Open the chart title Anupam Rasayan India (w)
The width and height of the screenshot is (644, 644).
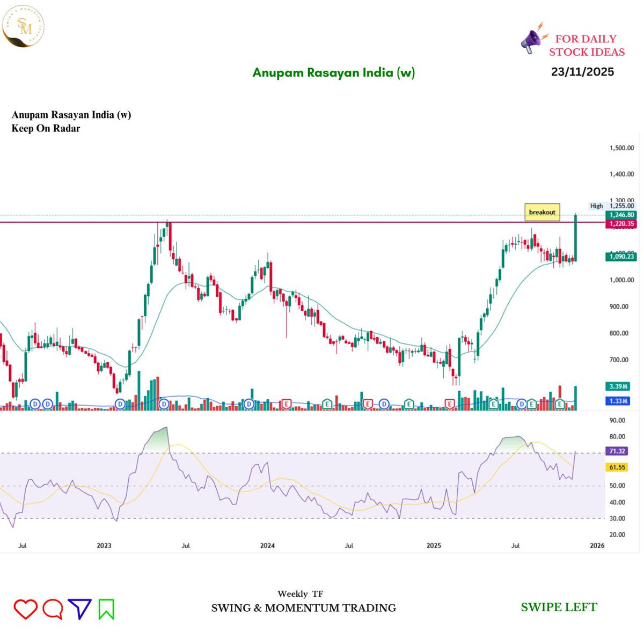(x=334, y=72)
